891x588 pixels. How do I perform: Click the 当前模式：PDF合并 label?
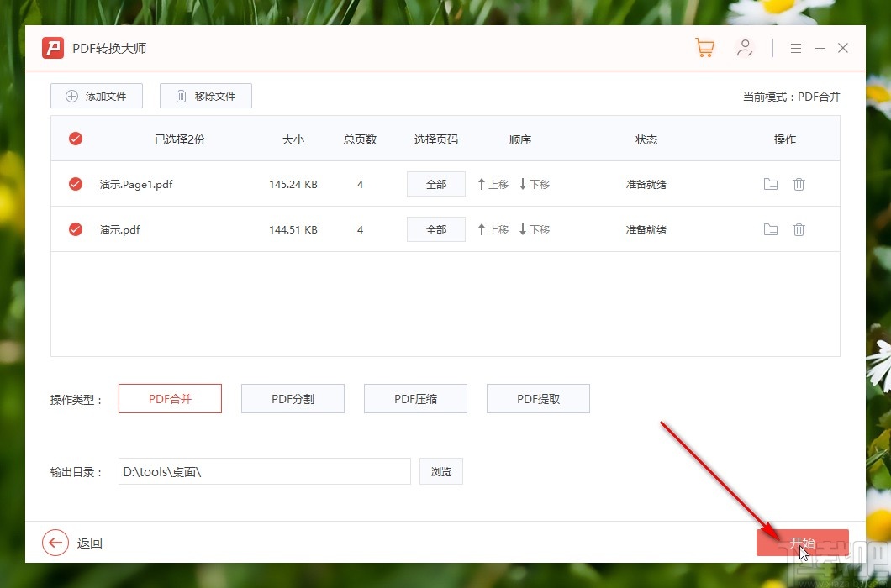coord(792,97)
